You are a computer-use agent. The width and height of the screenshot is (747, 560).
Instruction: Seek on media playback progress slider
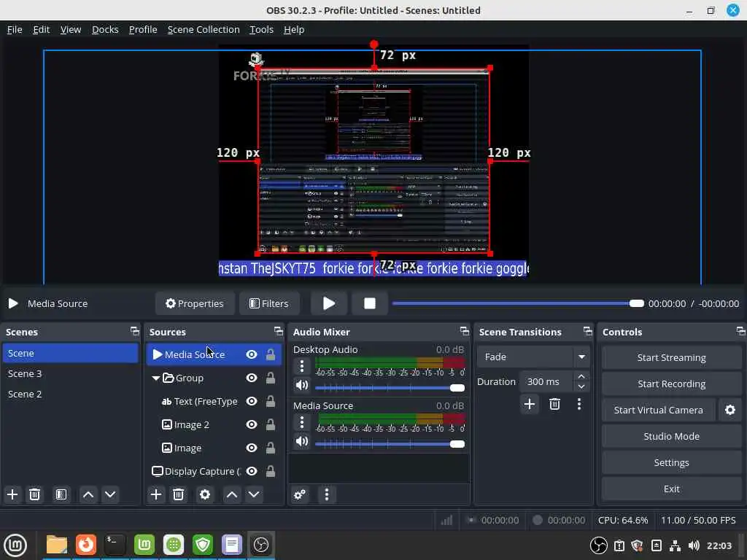pyautogui.click(x=518, y=303)
